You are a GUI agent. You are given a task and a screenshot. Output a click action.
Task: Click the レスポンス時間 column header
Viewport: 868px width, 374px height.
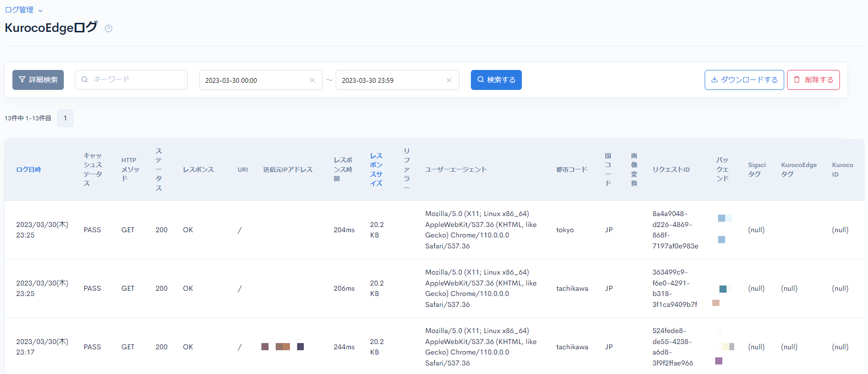click(343, 169)
